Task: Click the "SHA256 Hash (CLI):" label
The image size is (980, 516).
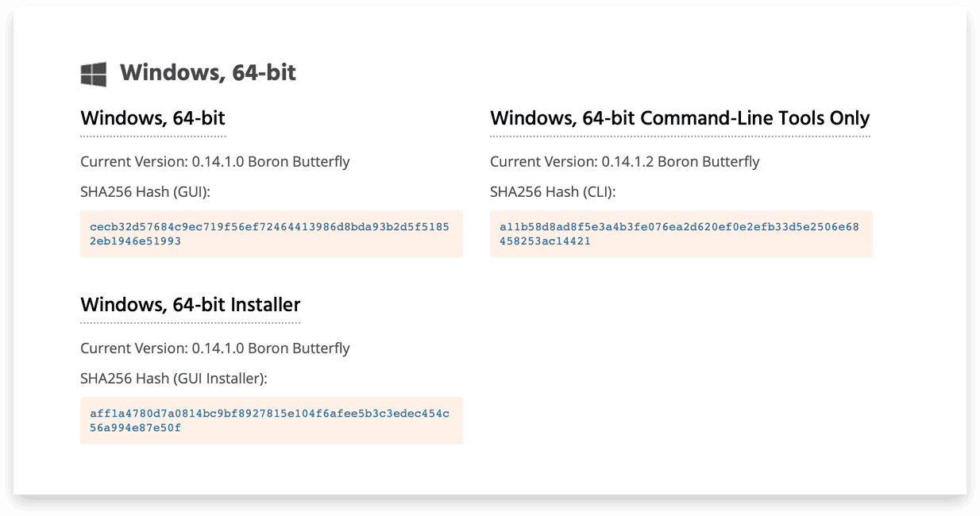Action: [x=553, y=192]
